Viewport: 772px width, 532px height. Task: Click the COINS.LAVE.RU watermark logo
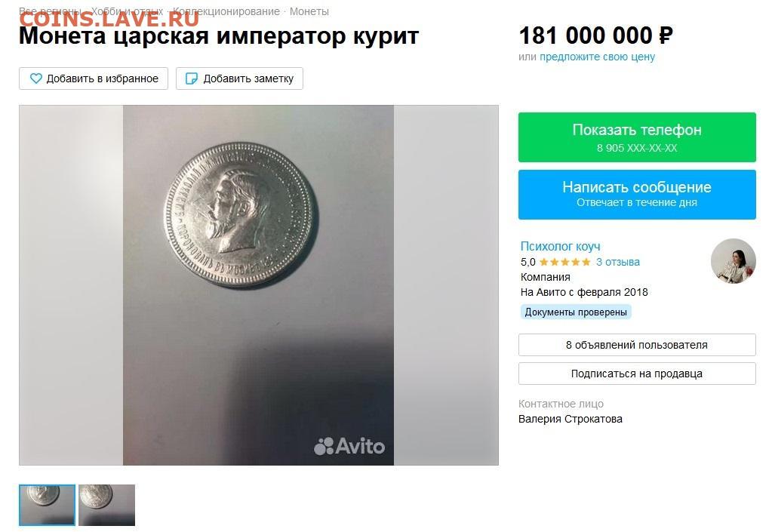pyautogui.click(x=109, y=19)
